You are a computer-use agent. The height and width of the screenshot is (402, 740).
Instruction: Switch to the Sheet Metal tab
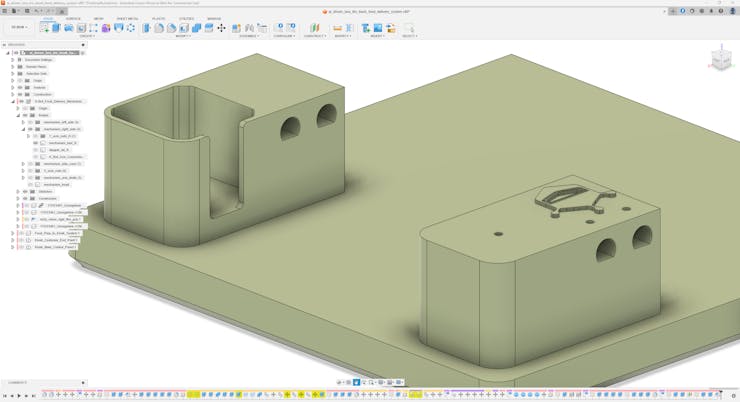pyautogui.click(x=127, y=18)
